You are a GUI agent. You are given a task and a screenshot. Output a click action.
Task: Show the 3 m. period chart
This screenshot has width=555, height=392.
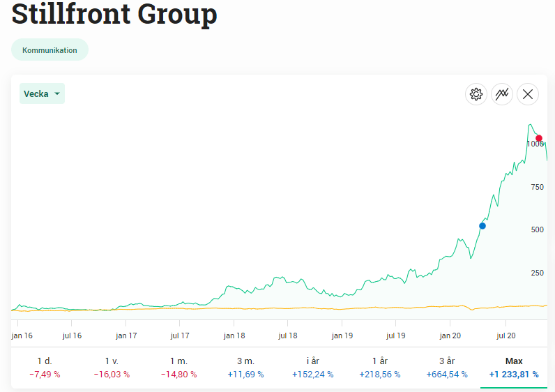246,368
